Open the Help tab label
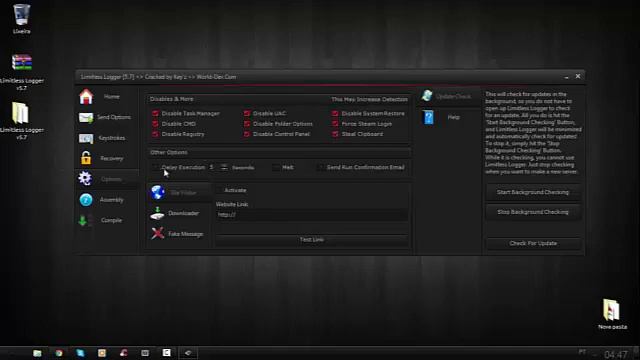 pyautogui.click(x=453, y=117)
